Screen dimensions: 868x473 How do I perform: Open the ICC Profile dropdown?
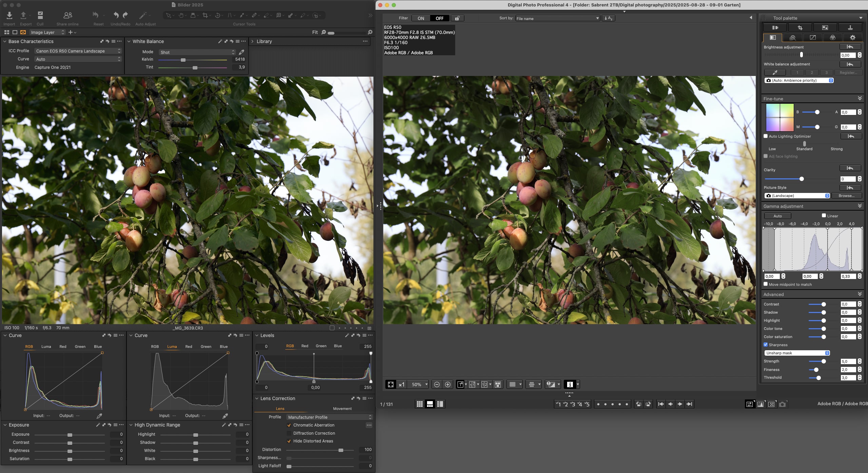pyautogui.click(x=78, y=51)
